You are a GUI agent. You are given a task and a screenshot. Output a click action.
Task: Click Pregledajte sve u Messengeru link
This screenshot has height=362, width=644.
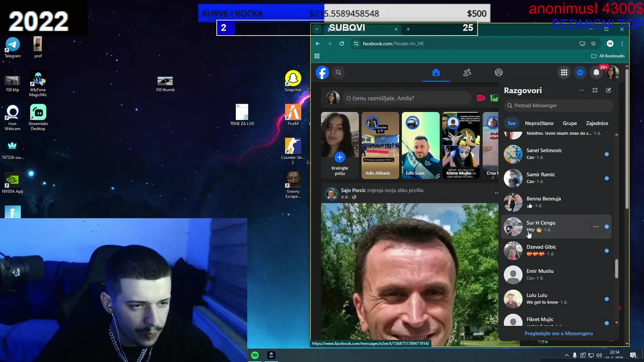[558, 333]
